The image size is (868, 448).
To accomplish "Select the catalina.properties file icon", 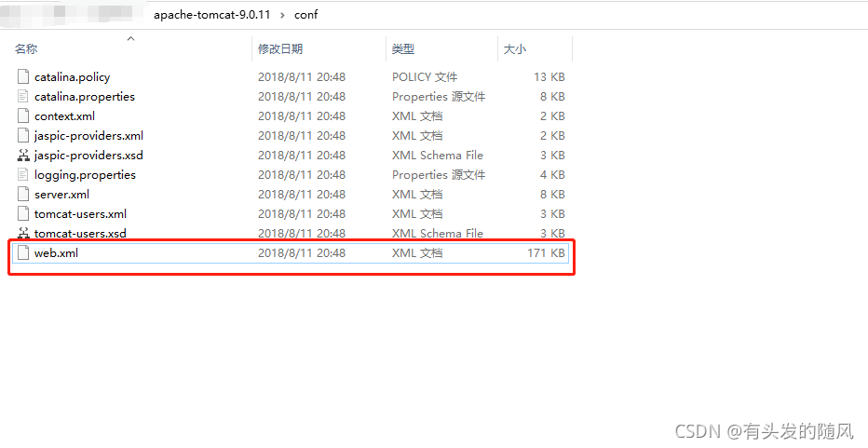I will (23, 96).
